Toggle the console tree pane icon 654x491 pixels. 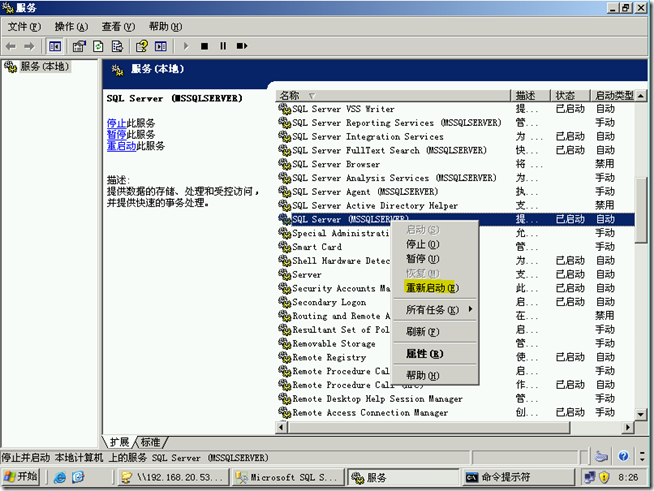[x=55, y=46]
